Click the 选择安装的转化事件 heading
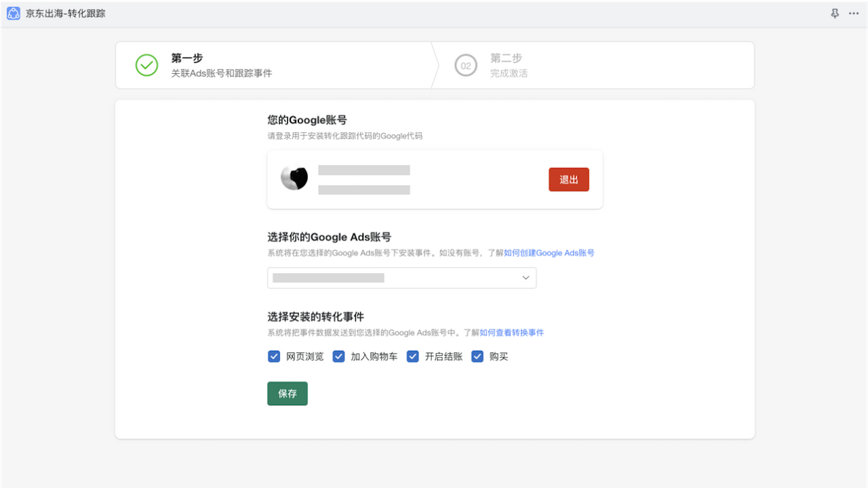The height and width of the screenshot is (488, 868). coord(316,317)
